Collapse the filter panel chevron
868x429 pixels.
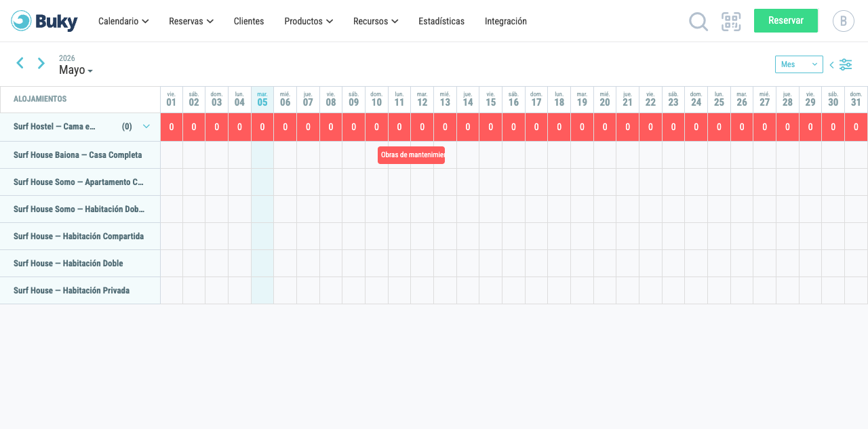coord(832,65)
